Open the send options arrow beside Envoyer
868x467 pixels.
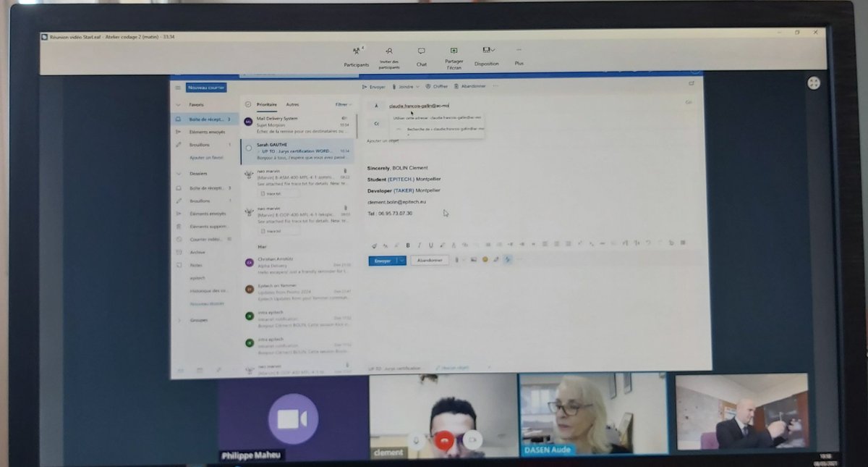[402, 260]
